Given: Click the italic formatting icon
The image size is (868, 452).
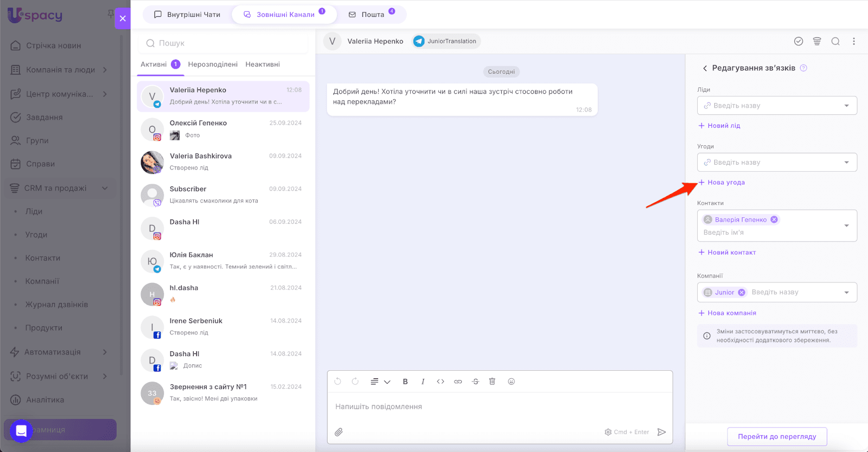Looking at the screenshot, I should pos(423,382).
